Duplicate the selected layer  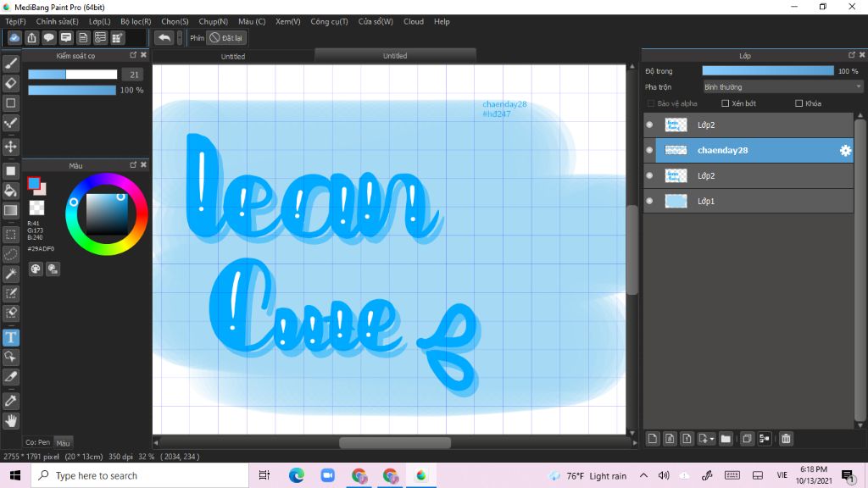pyautogui.click(x=747, y=439)
